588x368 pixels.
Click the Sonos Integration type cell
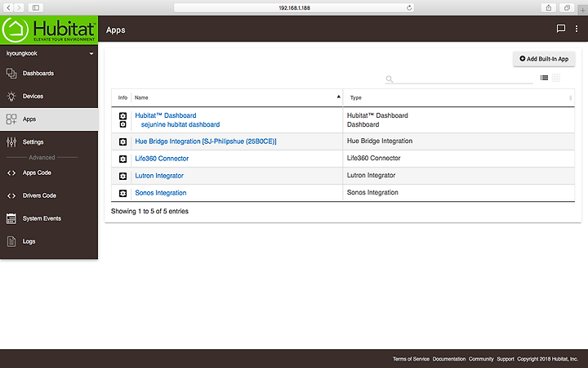tap(459, 193)
